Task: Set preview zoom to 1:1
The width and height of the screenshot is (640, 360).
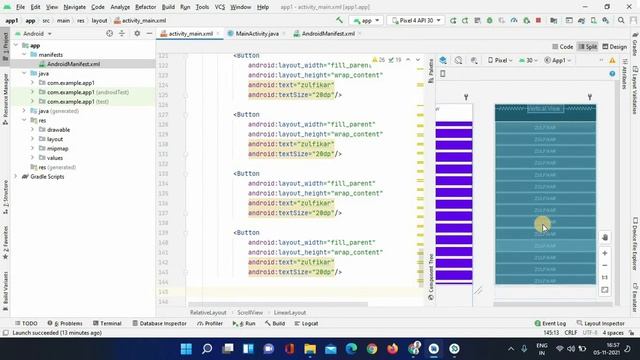Action: 605,278
